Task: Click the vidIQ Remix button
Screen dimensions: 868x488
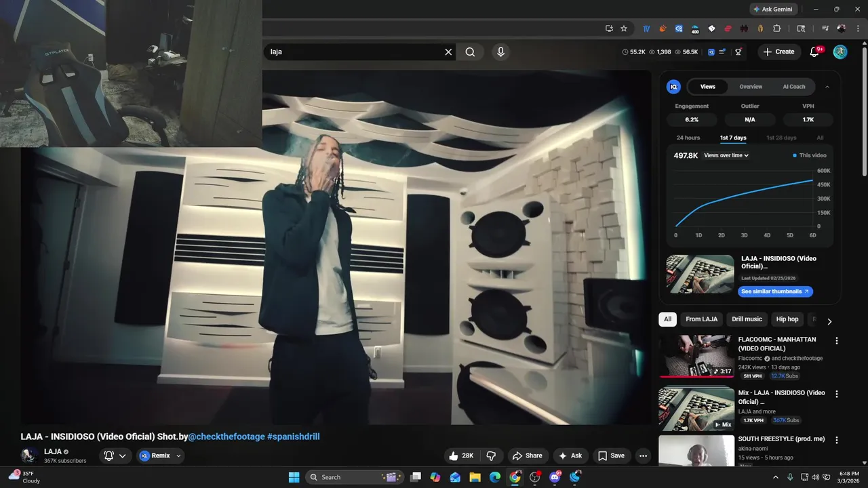Action: pos(155,455)
